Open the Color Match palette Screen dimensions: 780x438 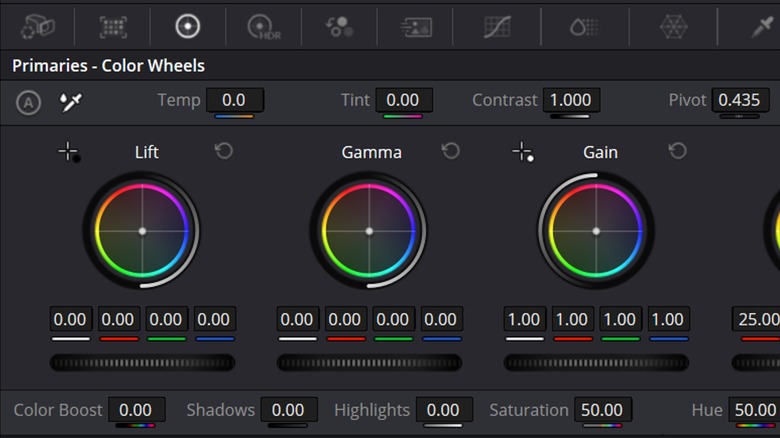click(112, 27)
